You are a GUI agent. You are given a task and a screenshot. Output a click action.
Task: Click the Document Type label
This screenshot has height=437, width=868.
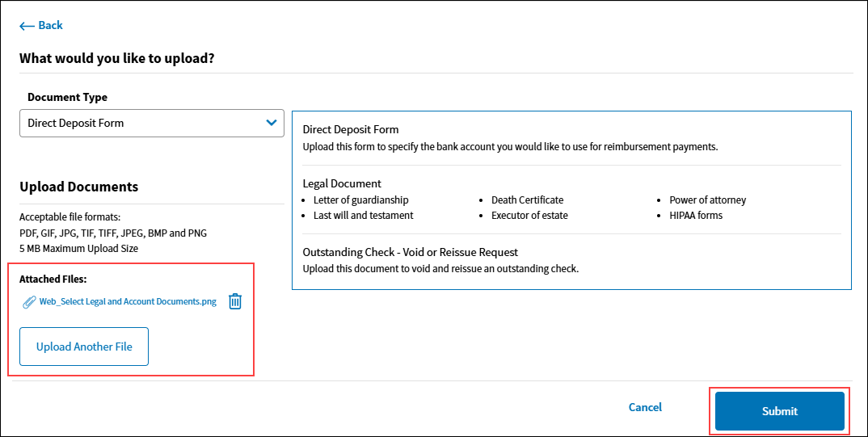(68, 98)
